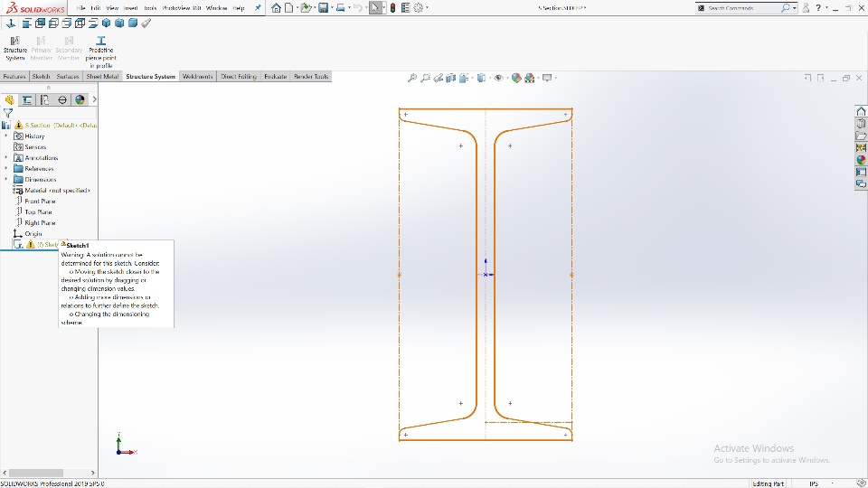The image size is (868, 488).
Task: Click the Save icon in top toolbar
Action: pyautogui.click(x=324, y=8)
